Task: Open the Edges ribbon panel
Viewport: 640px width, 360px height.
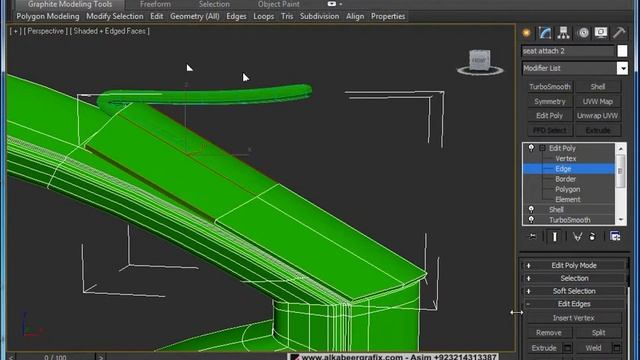Action: pos(236,16)
